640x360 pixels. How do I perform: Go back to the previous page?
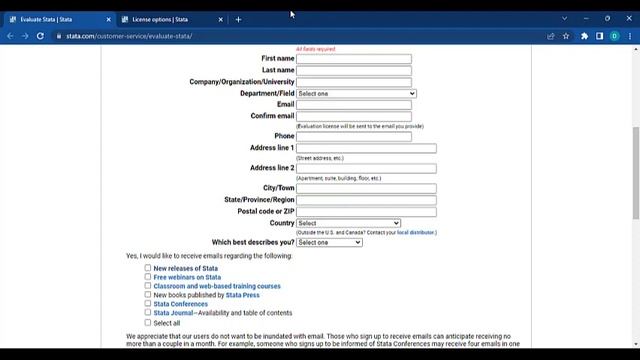coord(10,36)
